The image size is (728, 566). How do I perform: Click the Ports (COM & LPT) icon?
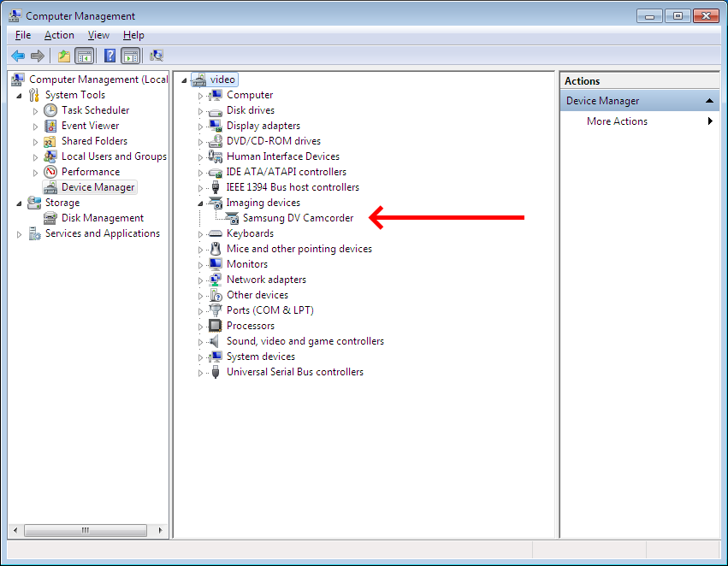point(216,310)
